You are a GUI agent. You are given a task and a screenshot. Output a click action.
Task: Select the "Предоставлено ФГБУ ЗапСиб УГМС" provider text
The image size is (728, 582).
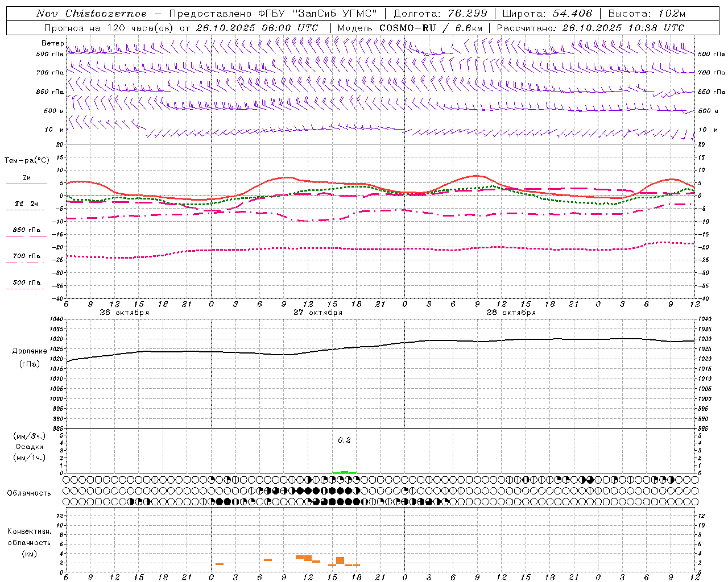(x=273, y=14)
